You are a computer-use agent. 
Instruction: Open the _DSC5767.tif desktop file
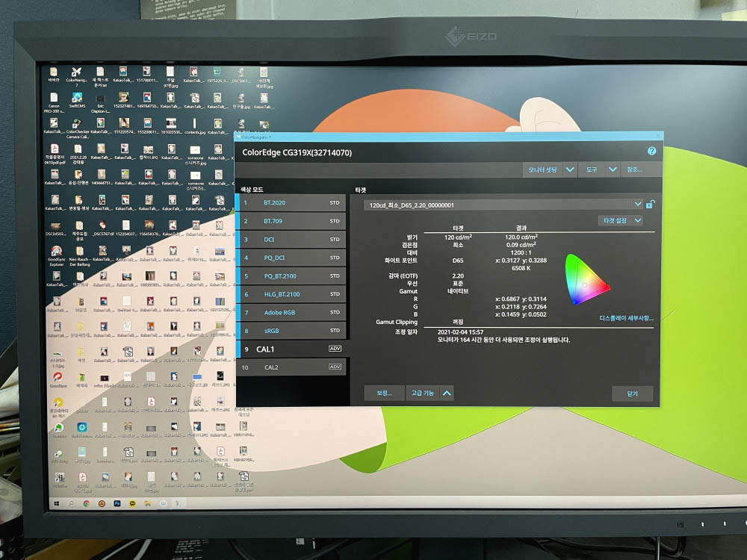pos(102,228)
